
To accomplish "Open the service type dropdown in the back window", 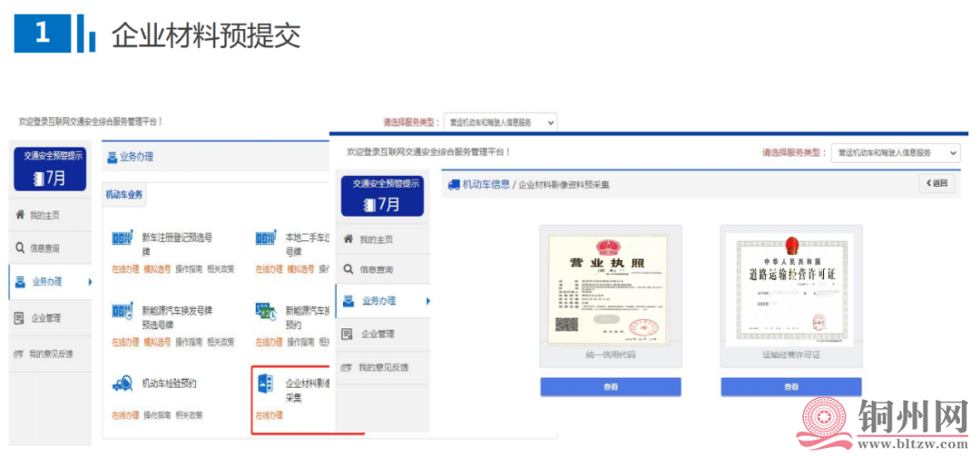I will [x=500, y=122].
